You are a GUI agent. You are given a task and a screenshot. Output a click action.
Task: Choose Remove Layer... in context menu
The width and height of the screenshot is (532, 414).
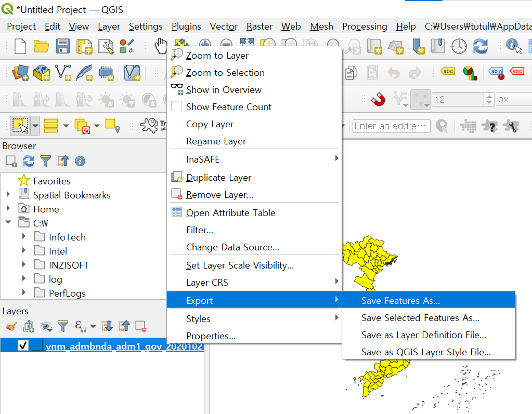(x=254, y=195)
